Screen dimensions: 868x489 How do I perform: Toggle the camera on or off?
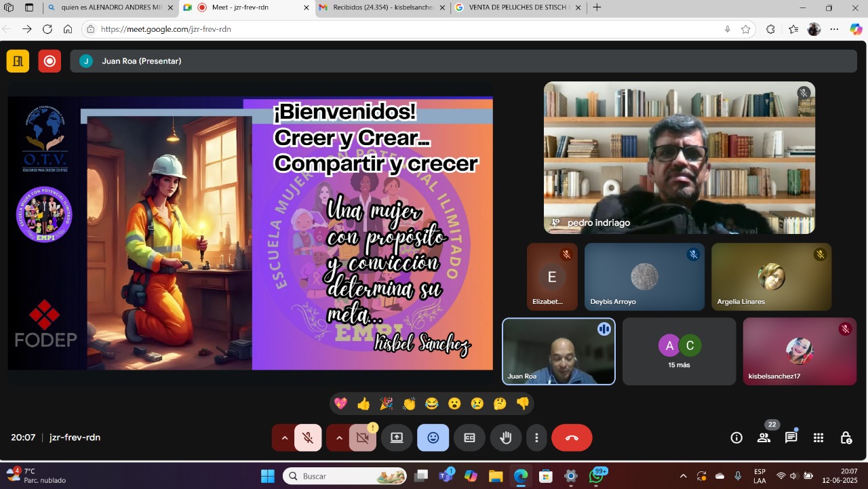coord(363,438)
